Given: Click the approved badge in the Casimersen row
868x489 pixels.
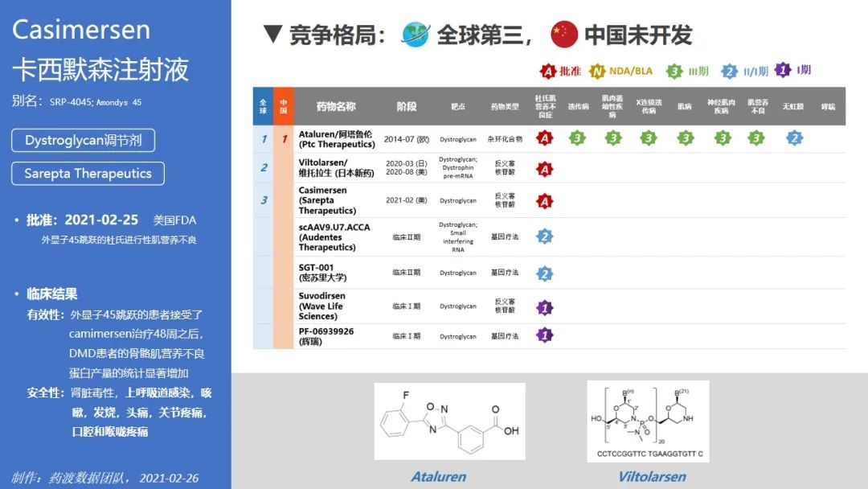Looking at the screenshot, I should 544,200.
